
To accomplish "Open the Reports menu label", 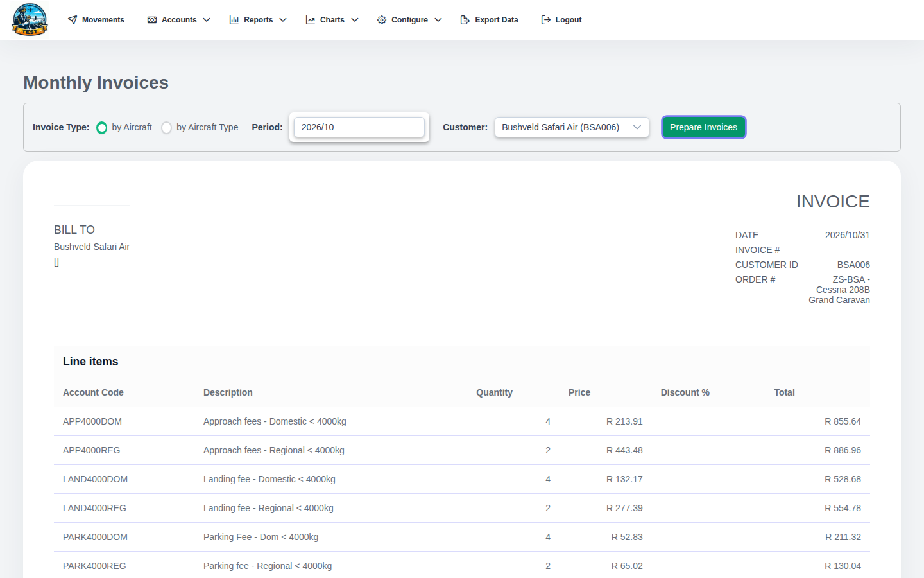I will tap(259, 20).
